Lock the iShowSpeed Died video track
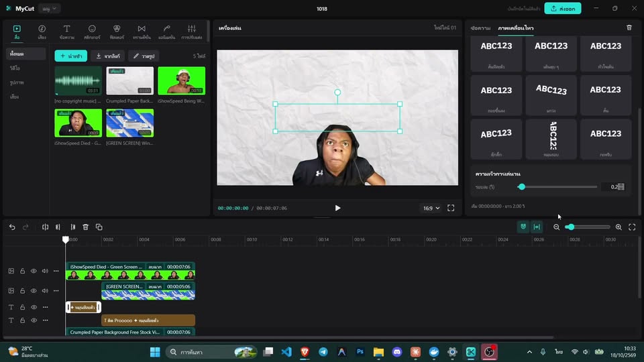 click(23, 271)
